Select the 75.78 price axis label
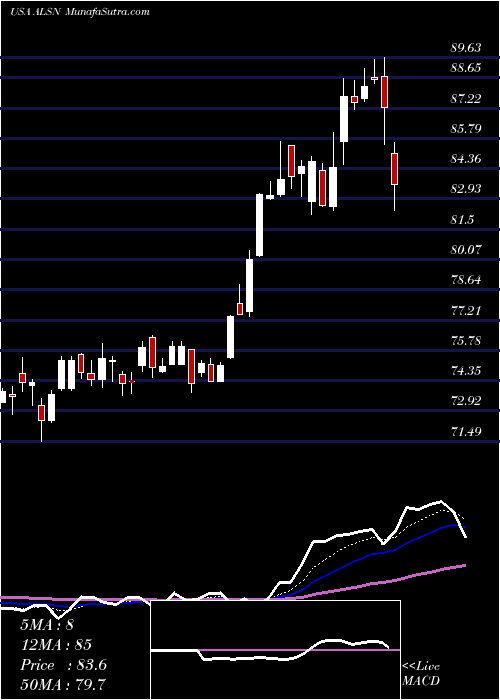The width and height of the screenshot is (500, 700). coord(466,341)
